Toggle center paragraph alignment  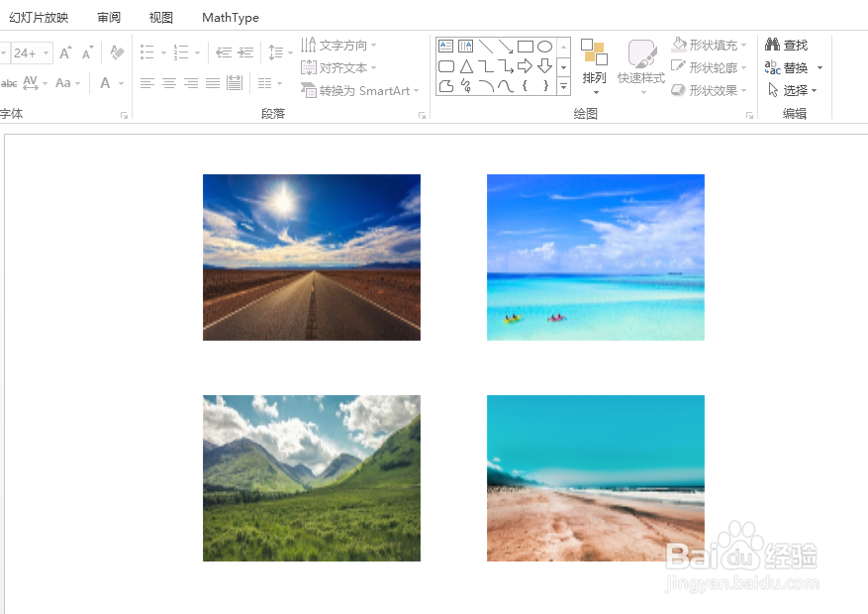[167, 82]
